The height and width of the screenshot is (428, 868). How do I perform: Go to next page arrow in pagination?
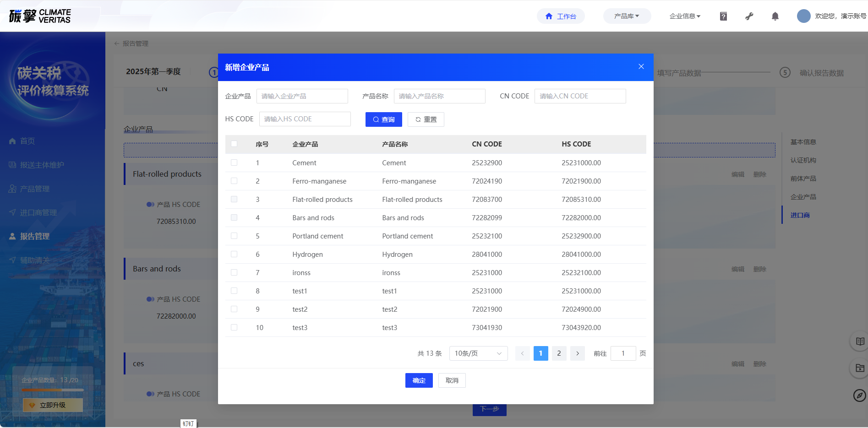578,353
